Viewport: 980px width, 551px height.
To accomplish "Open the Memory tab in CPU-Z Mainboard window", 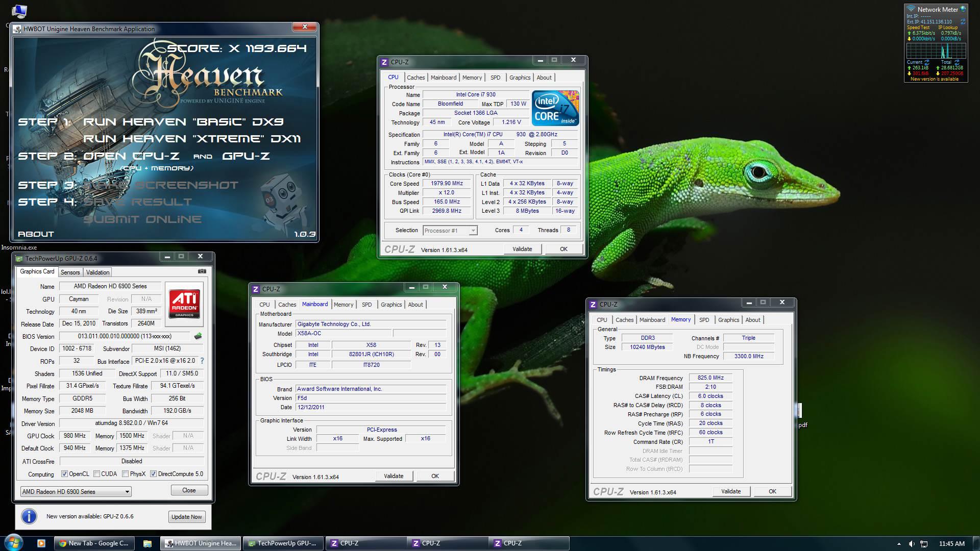I will point(344,305).
